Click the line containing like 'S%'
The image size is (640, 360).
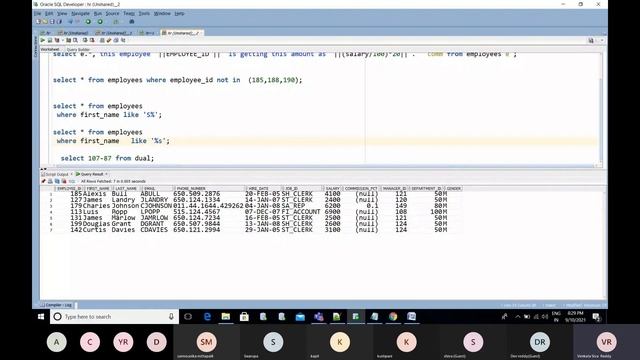tap(109, 115)
